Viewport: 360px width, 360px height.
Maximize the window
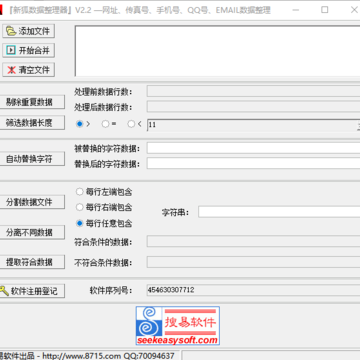coord(324,10)
